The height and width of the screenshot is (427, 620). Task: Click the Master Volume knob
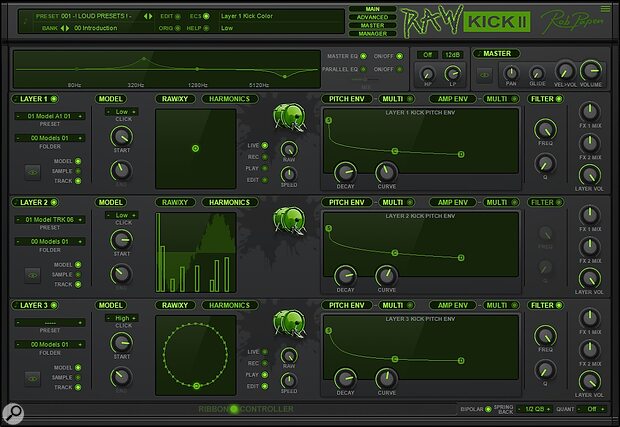tap(591, 71)
